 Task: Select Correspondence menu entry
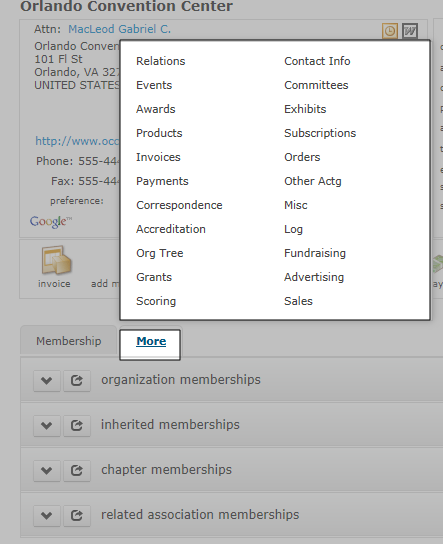(179, 205)
